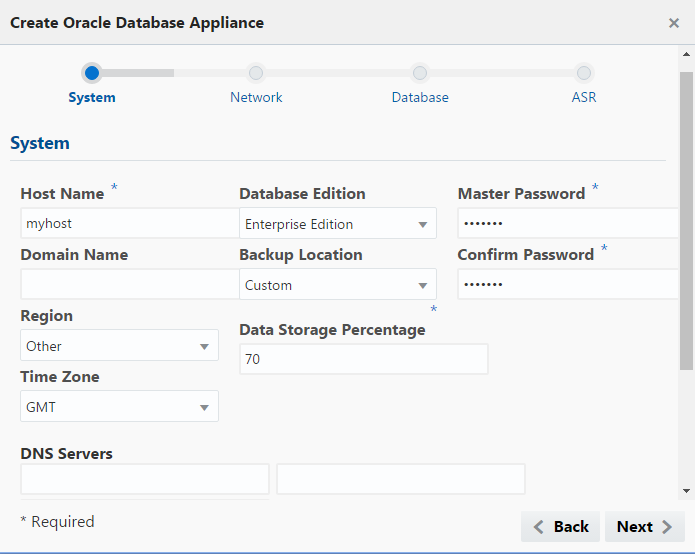695x554 pixels.
Task: Click the first DNS Servers input box
Action: click(x=145, y=479)
